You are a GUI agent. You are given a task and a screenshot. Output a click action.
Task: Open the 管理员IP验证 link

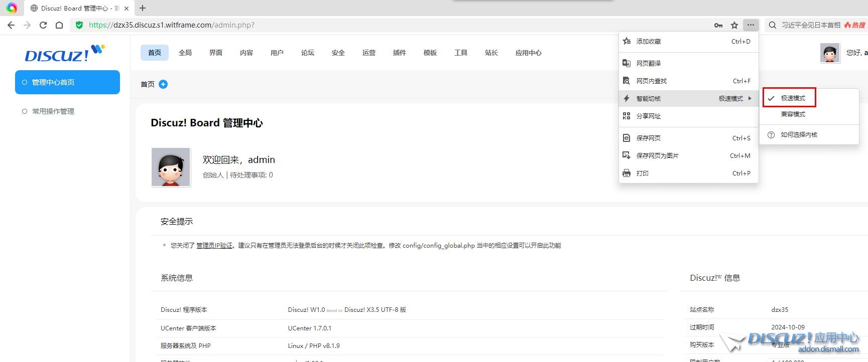point(214,246)
